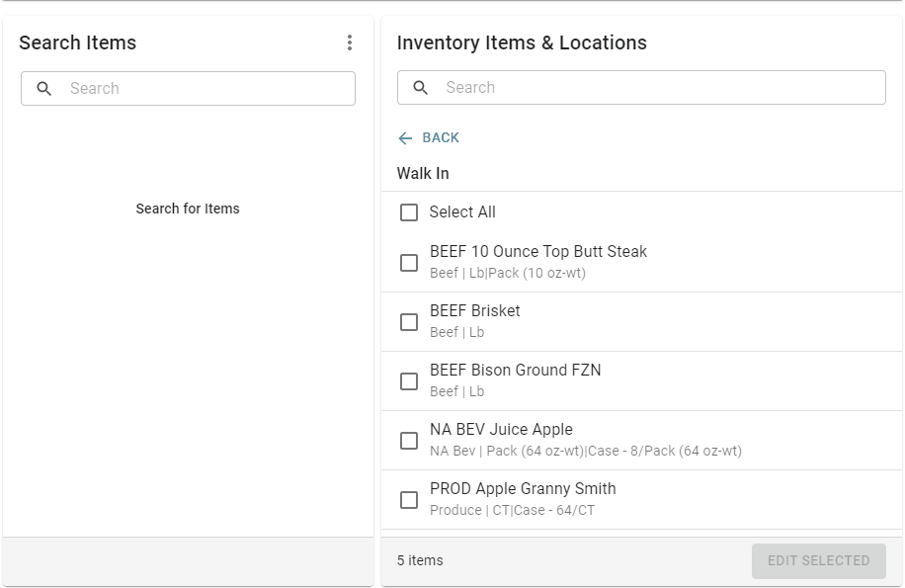Click the magnifier icon in Inventory Items search
This screenshot has height=588, width=905.
coord(421,88)
